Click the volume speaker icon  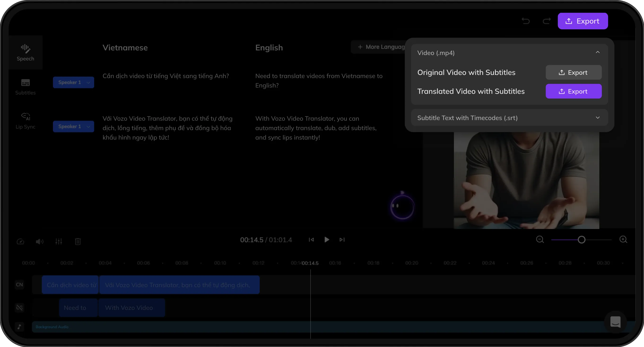coord(39,242)
